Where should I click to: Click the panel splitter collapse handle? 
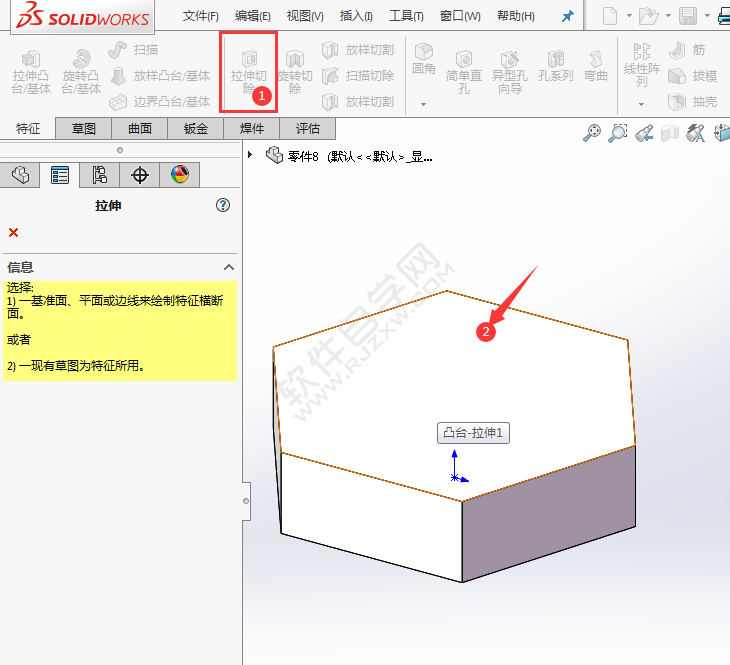click(x=246, y=501)
